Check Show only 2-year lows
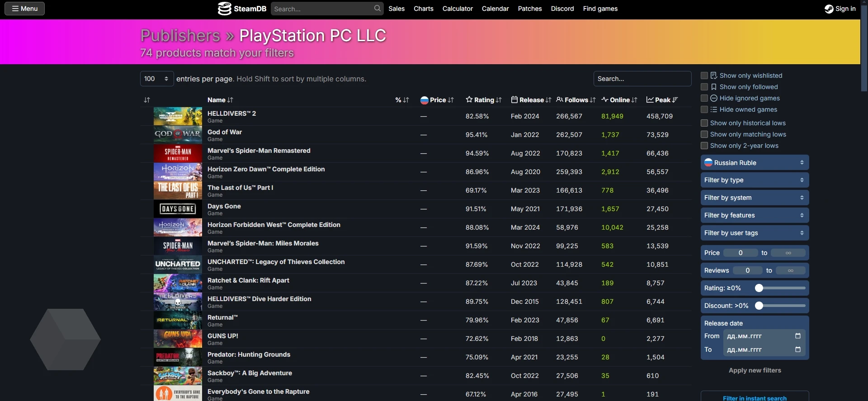Image resolution: width=868 pixels, height=401 pixels. point(704,146)
